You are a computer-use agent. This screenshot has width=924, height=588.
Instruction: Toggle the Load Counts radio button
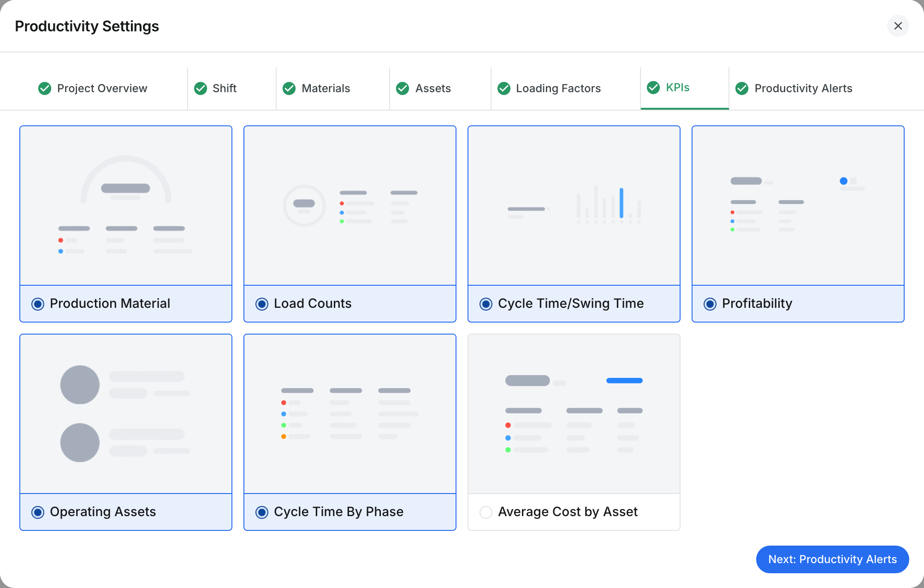point(262,304)
